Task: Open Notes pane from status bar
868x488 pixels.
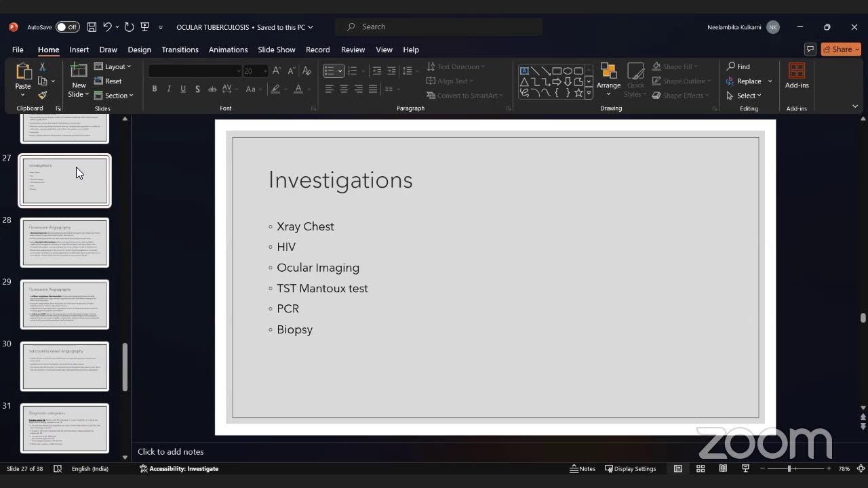Action: coord(583,468)
